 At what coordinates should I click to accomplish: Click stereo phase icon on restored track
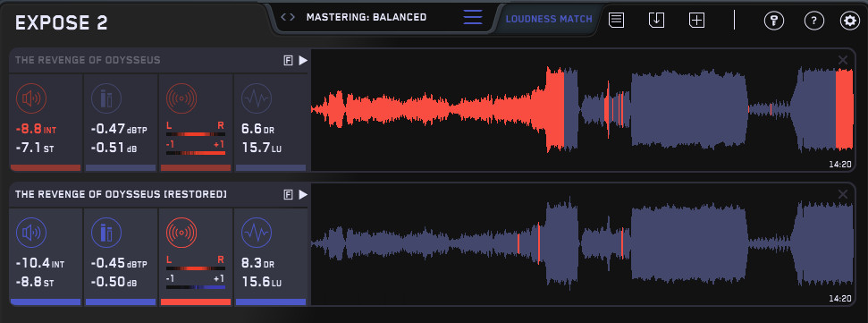[x=181, y=233]
